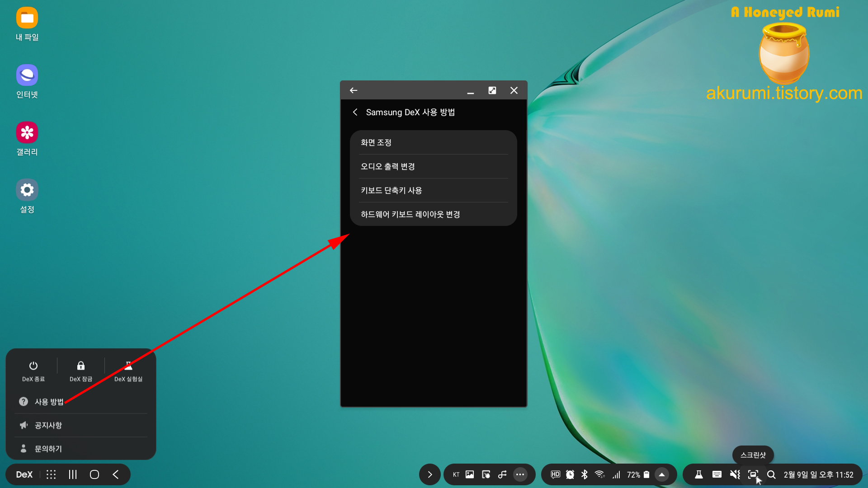Open the DeX apps grid icon
Viewport: 868px width, 488px height.
[x=51, y=474]
